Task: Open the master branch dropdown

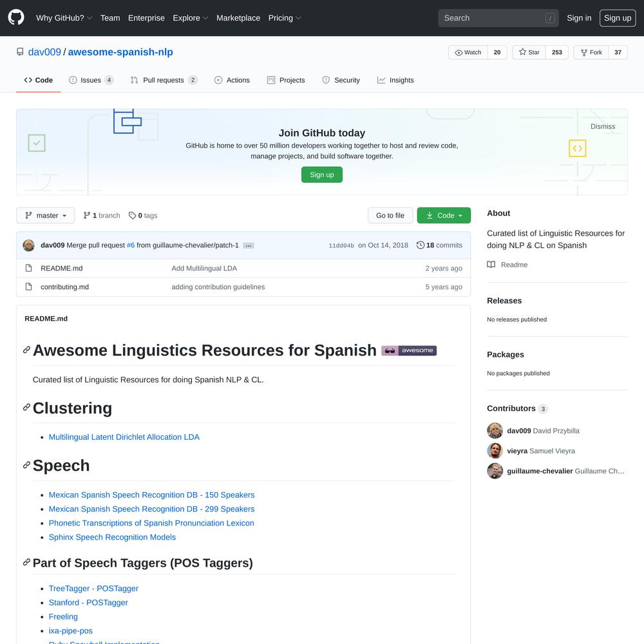Action: 46,215
